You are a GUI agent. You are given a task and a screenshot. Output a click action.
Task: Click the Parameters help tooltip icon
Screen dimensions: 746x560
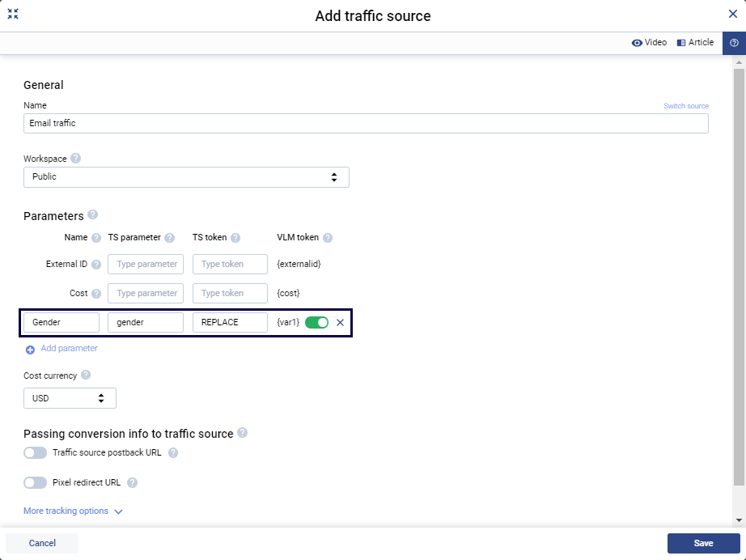tap(92, 215)
